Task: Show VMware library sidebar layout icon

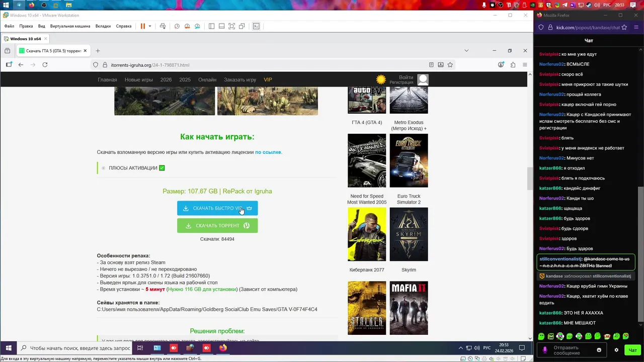Action: [x=211, y=26]
